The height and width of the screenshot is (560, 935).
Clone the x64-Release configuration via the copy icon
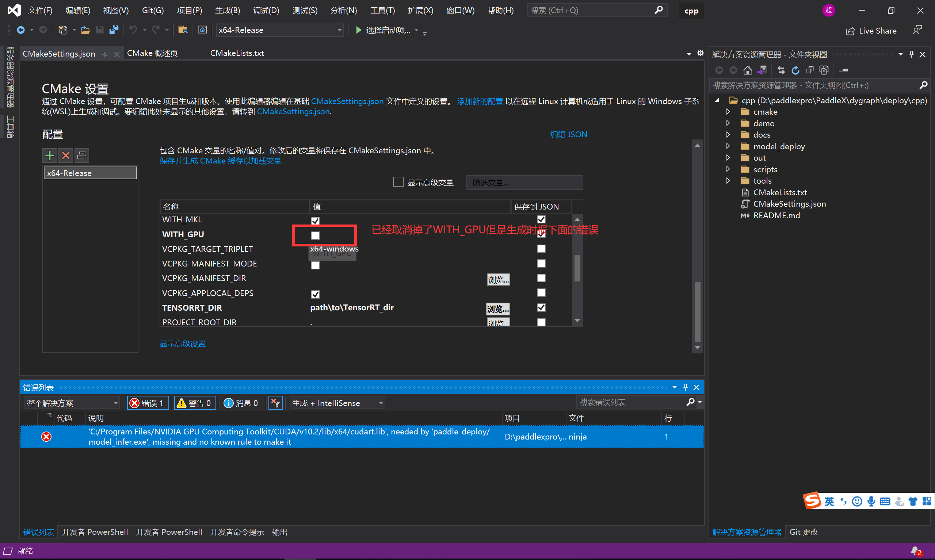81,155
